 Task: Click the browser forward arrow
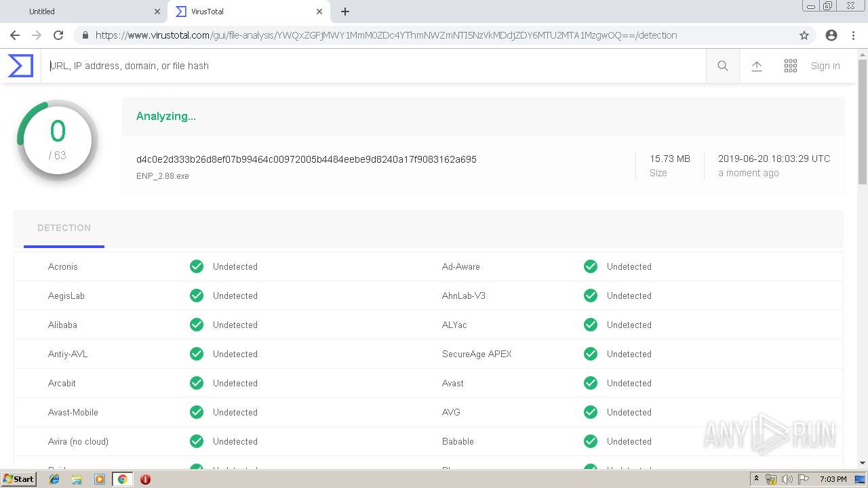pos(37,35)
